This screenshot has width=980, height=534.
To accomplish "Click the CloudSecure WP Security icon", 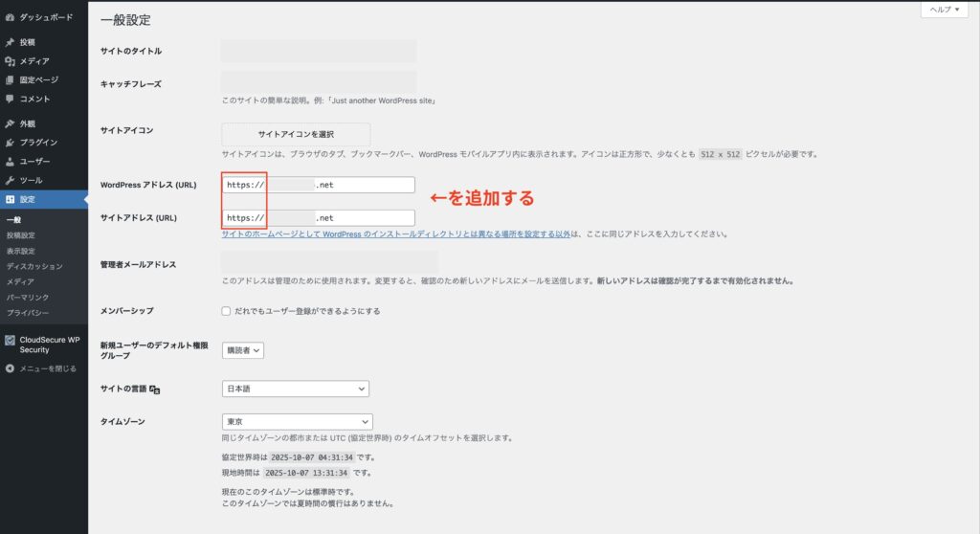I will click(x=10, y=339).
